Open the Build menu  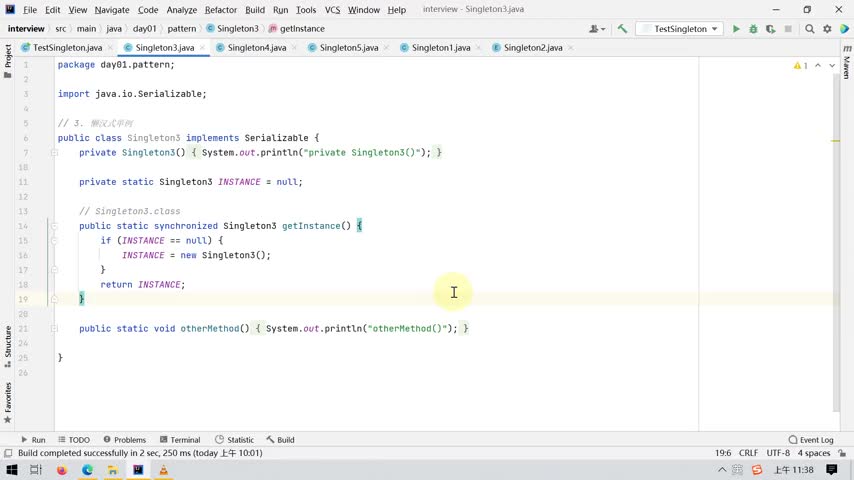(x=255, y=10)
